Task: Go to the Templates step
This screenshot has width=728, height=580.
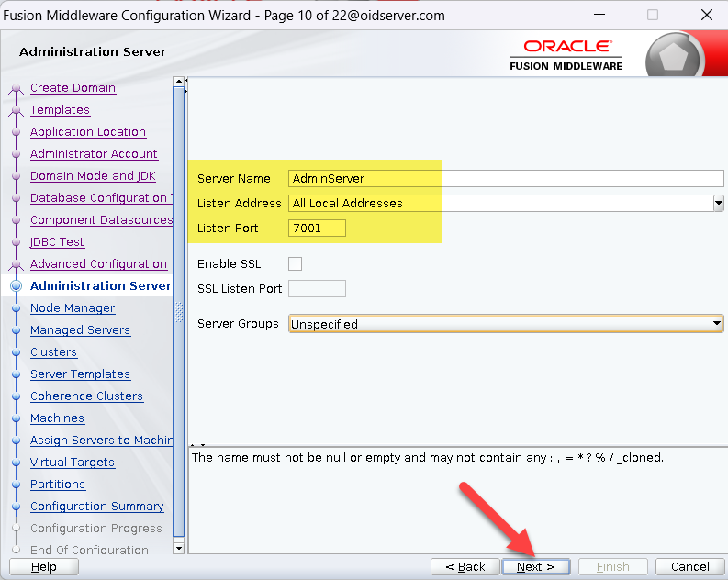Action: pos(60,109)
